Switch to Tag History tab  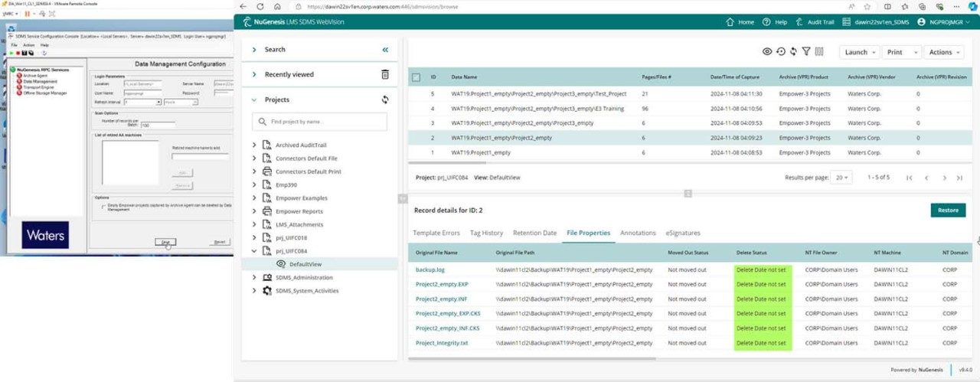click(x=486, y=233)
